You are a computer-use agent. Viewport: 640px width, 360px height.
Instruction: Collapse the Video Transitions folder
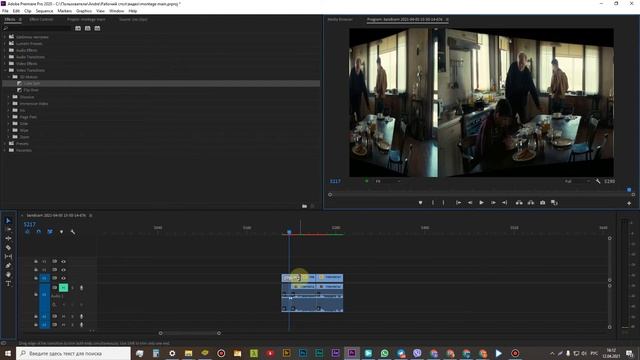5,70
